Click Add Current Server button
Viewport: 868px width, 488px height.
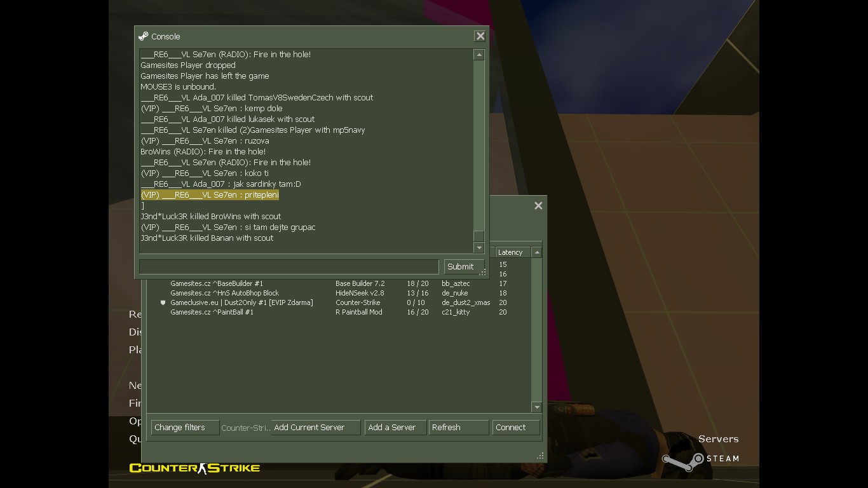point(316,428)
